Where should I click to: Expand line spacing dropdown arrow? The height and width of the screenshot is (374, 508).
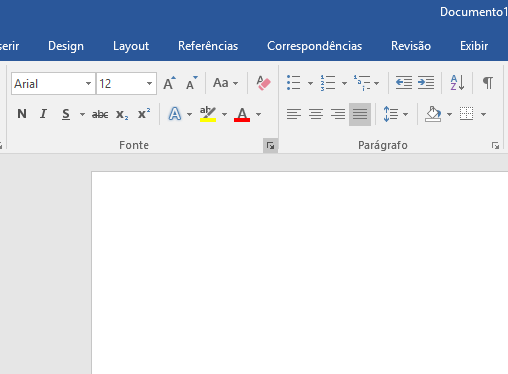coord(405,114)
